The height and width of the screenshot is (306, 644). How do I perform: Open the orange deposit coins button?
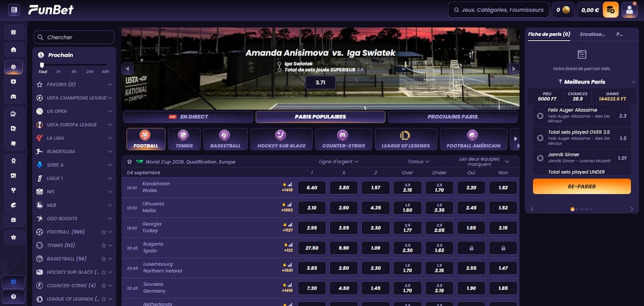tap(611, 10)
